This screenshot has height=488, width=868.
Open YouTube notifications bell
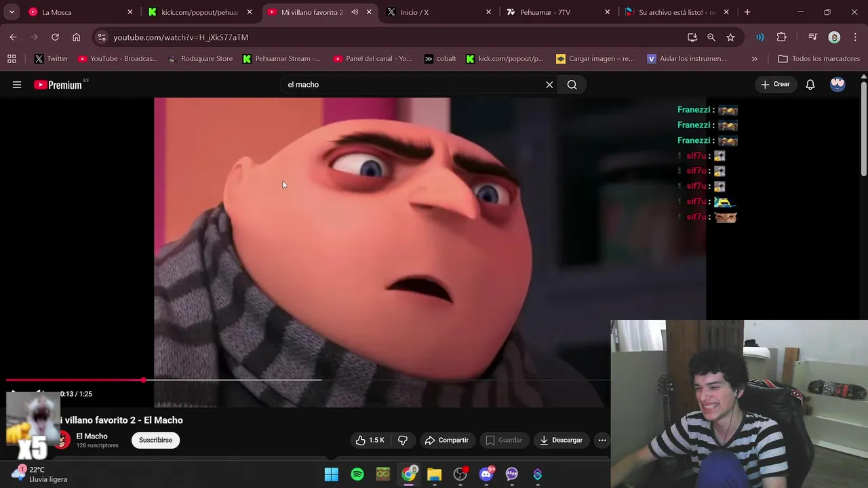coord(810,85)
